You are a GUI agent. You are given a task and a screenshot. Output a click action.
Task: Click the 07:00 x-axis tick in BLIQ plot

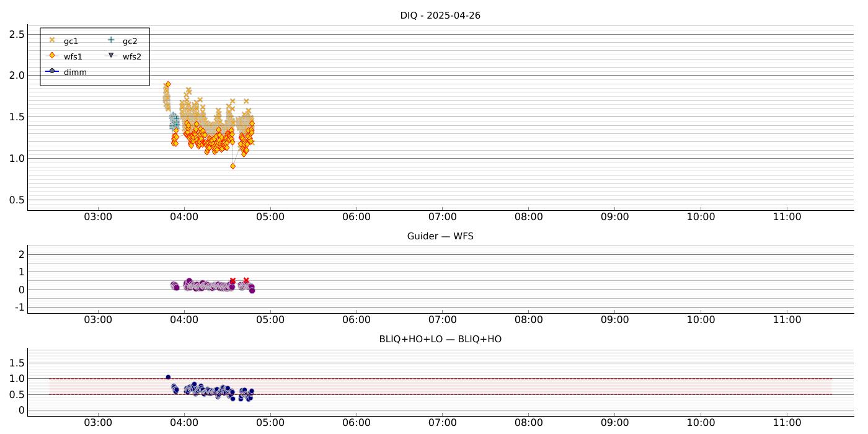click(443, 423)
